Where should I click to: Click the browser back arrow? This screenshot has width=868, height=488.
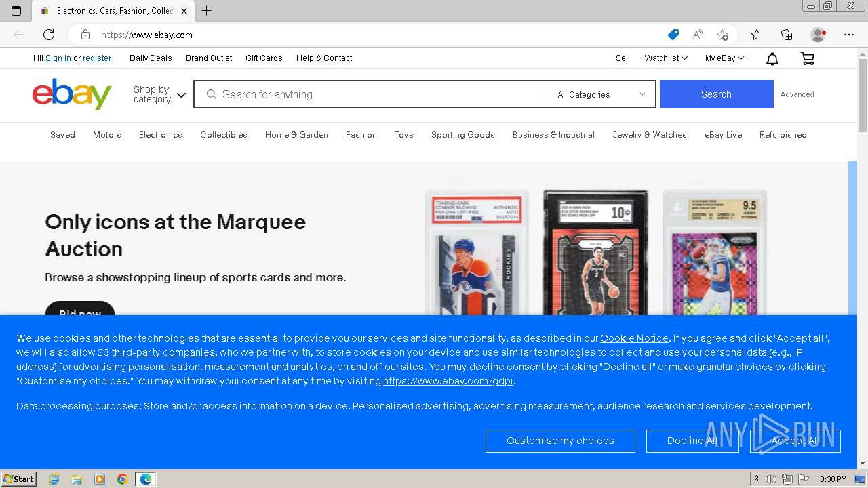[x=19, y=35]
